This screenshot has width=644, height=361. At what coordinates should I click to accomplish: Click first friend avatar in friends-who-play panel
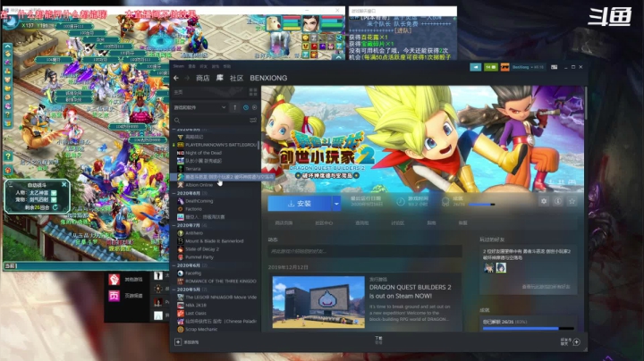pyautogui.click(x=488, y=268)
